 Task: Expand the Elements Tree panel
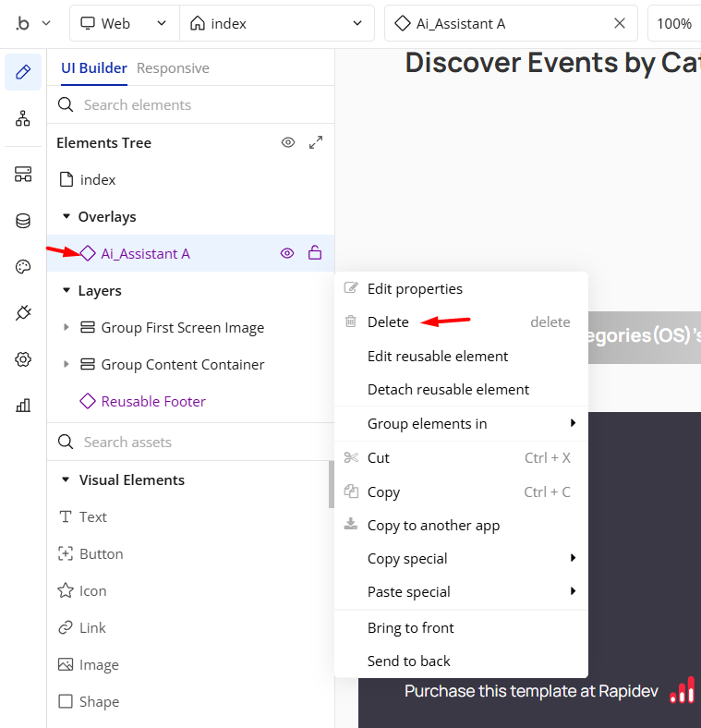pos(316,142)
